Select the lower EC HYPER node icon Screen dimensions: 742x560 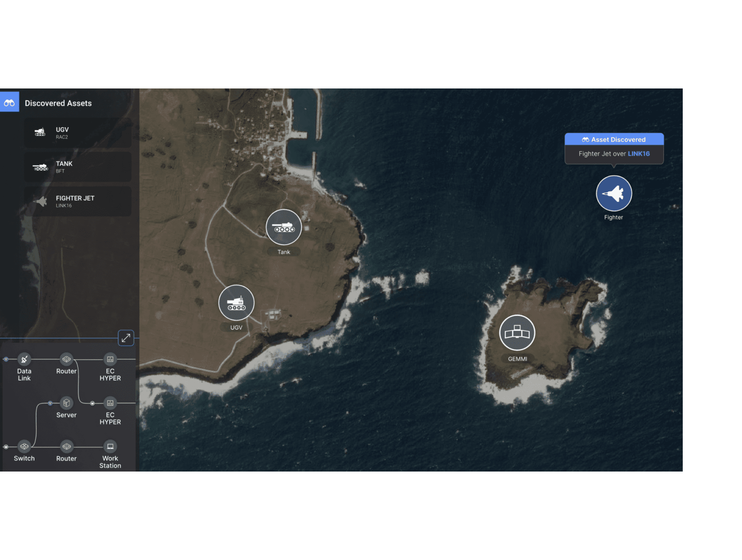coord(110,403)
